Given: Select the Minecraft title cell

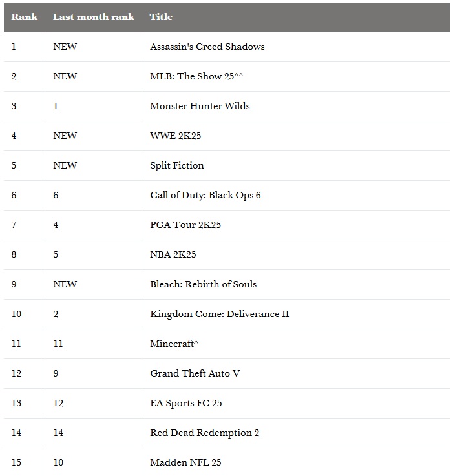Looking at the screenshot, I should pos(174,344).
